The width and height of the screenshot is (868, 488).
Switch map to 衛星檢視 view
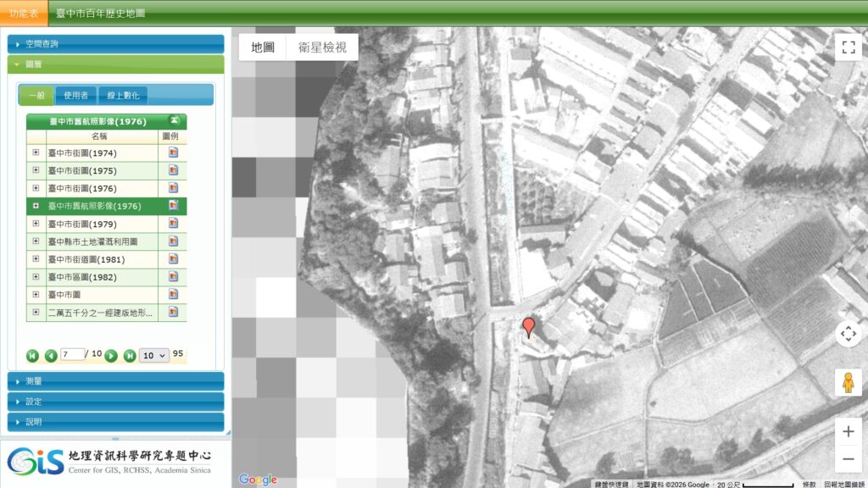click(x=322, y=47)
